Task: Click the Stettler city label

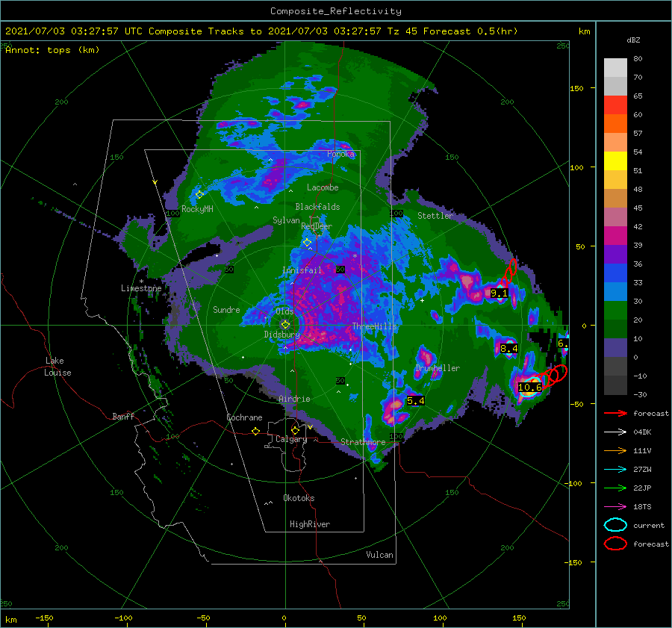Action: (x=435, y=216)
